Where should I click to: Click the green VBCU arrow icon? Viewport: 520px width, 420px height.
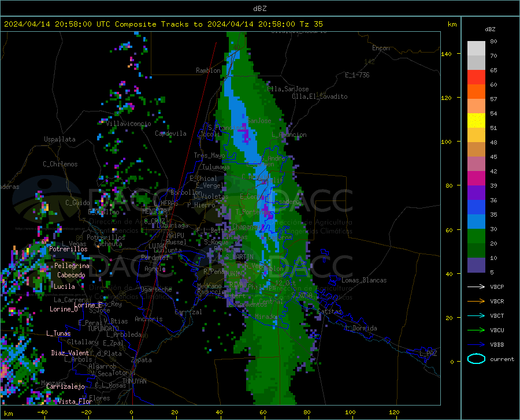coord(476,330)
